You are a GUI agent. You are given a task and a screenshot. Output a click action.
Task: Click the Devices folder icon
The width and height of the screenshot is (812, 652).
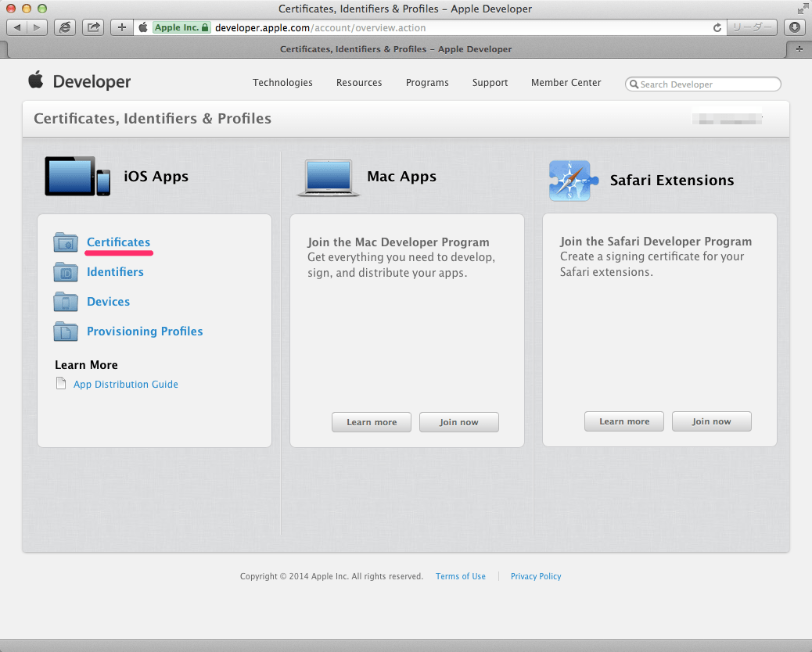[x=66, y=302]
